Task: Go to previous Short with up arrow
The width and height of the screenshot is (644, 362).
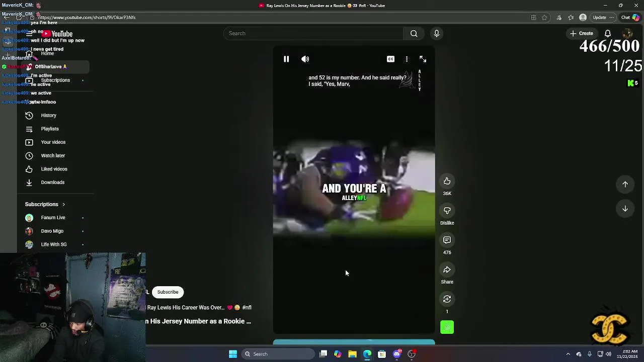Action: 625,184
